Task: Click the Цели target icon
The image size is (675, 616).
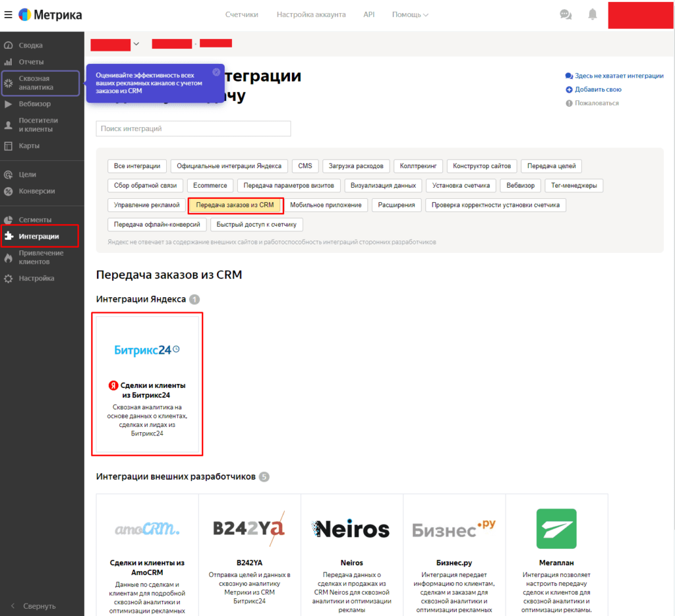Action: (x=8, y=175)
